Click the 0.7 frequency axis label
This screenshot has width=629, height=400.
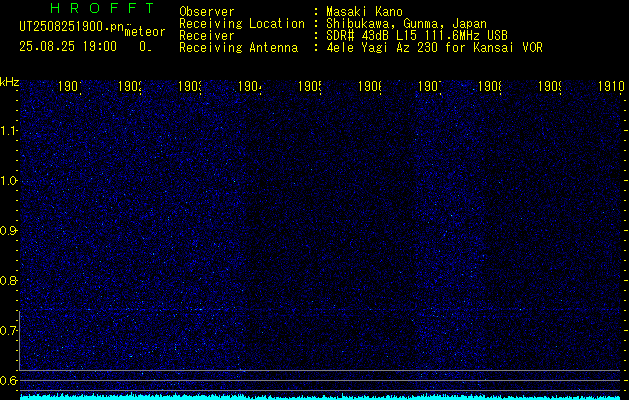tap(8, 330)
